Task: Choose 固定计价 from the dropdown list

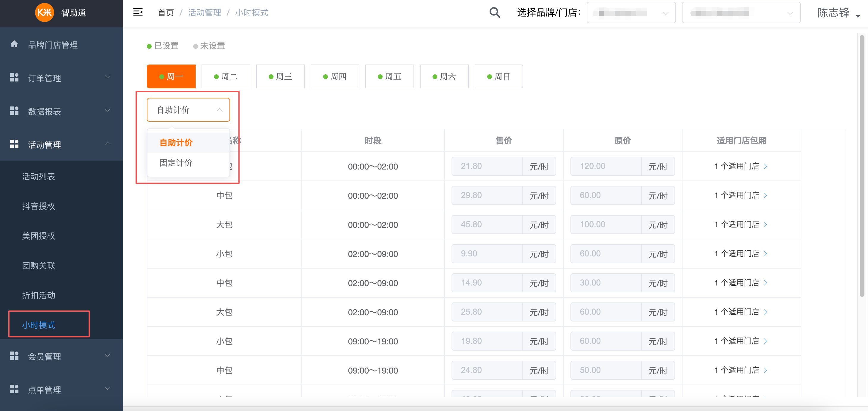Action: (176, 163)
